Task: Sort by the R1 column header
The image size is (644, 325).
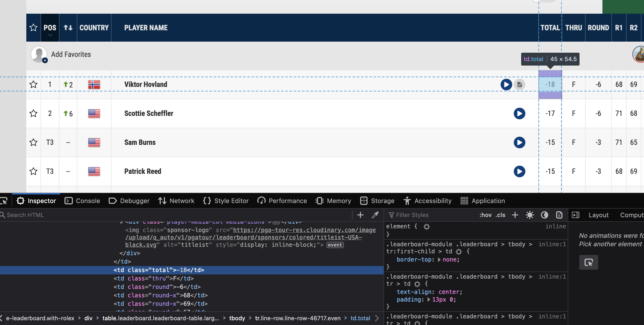Action: (x=619, y=28)
